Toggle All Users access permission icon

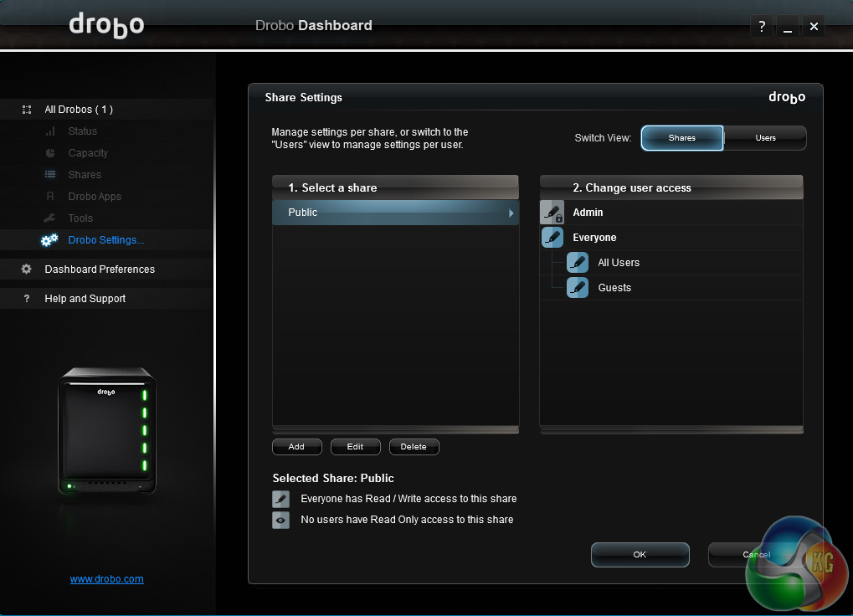(x=578, y=263)
